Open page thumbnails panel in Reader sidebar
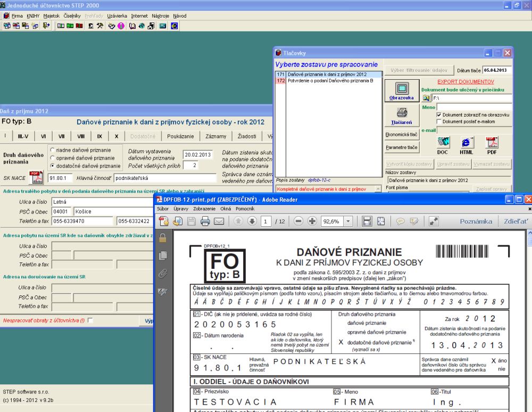 pos(163,256)
